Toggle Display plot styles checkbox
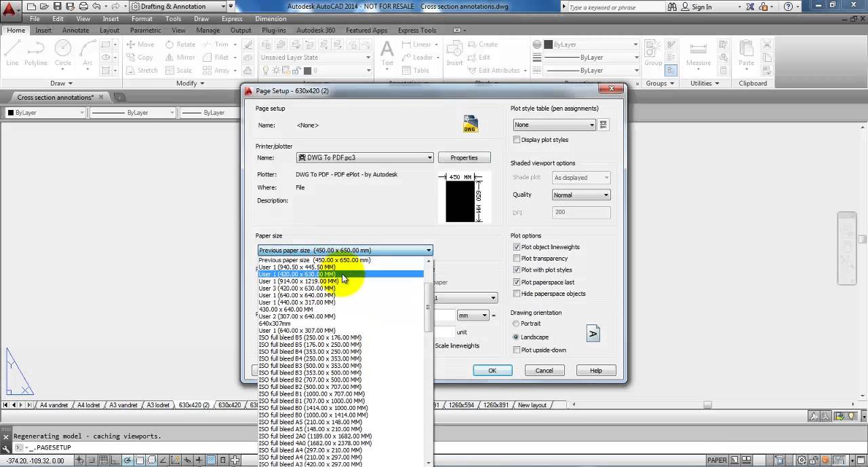Image resolution: width=868 pixels, height=467 pixels. (x=517, y=140)
